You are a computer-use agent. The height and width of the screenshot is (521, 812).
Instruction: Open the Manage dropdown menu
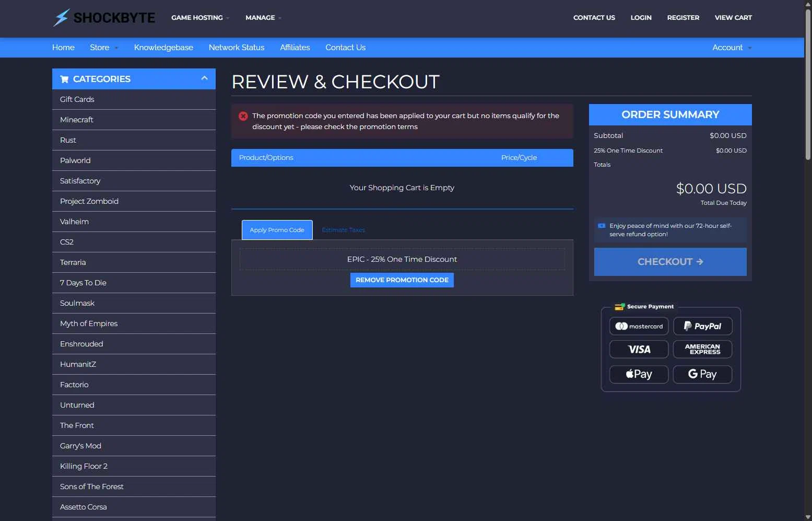point(263,18)
